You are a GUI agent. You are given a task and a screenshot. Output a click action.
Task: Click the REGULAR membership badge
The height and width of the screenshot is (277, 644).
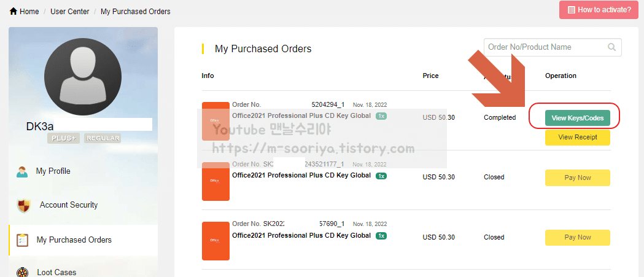tap(103, 138)
